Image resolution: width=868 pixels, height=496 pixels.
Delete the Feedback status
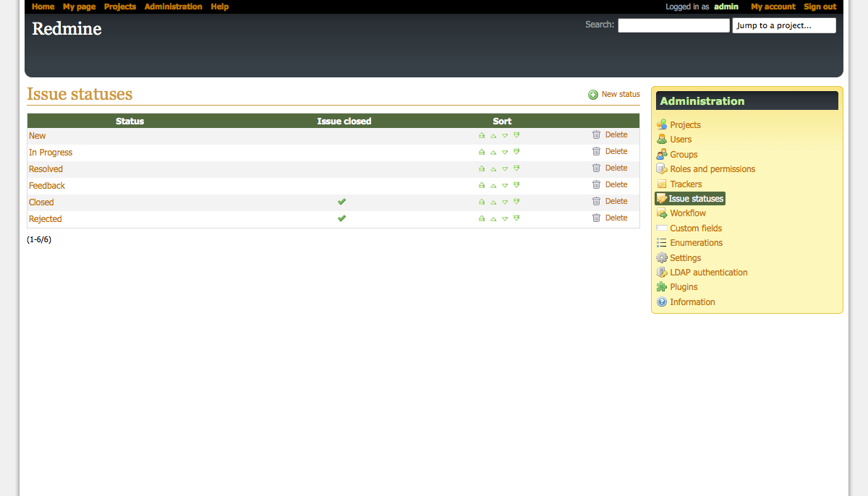(610, 184)
